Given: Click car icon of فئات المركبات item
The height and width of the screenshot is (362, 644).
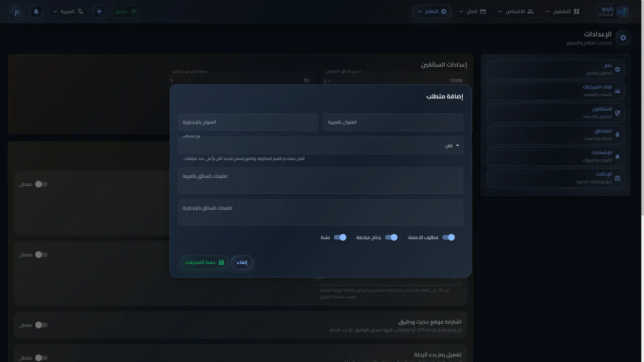Looking at the screenshot, I should click(617, 91).
